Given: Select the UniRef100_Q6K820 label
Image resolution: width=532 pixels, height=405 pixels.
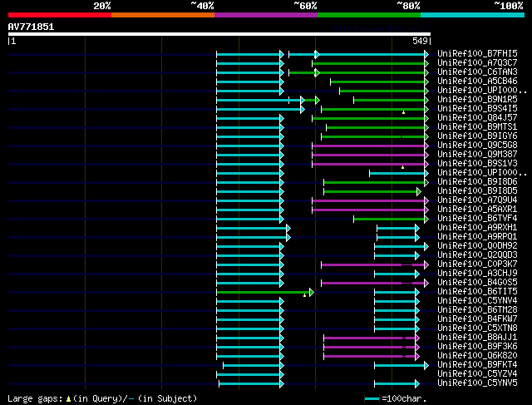Looking at the screenshot, I should click(x=477, y=356).
